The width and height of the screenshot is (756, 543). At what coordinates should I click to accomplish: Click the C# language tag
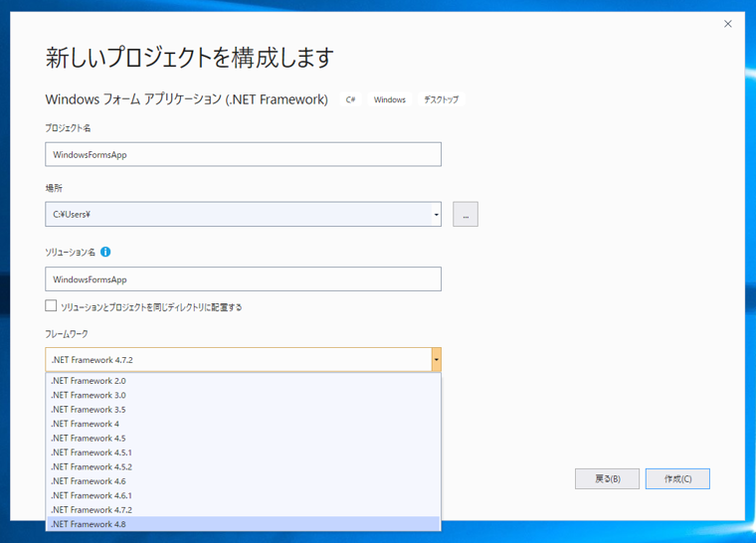350,99
